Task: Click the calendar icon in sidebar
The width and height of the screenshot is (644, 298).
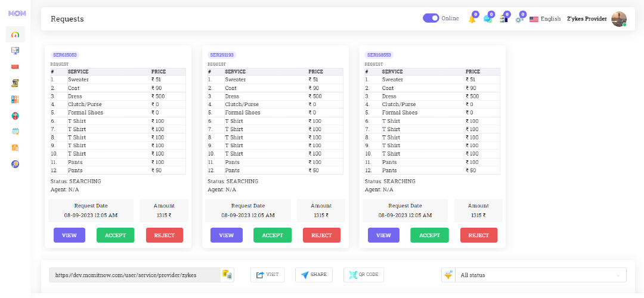Action: tap(15, 131)
